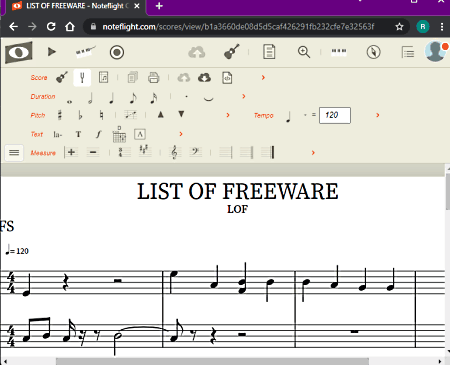Viewport: 450px width, 365px height.
Task: Open a new Chrome tab
Action: coord(159,6)
